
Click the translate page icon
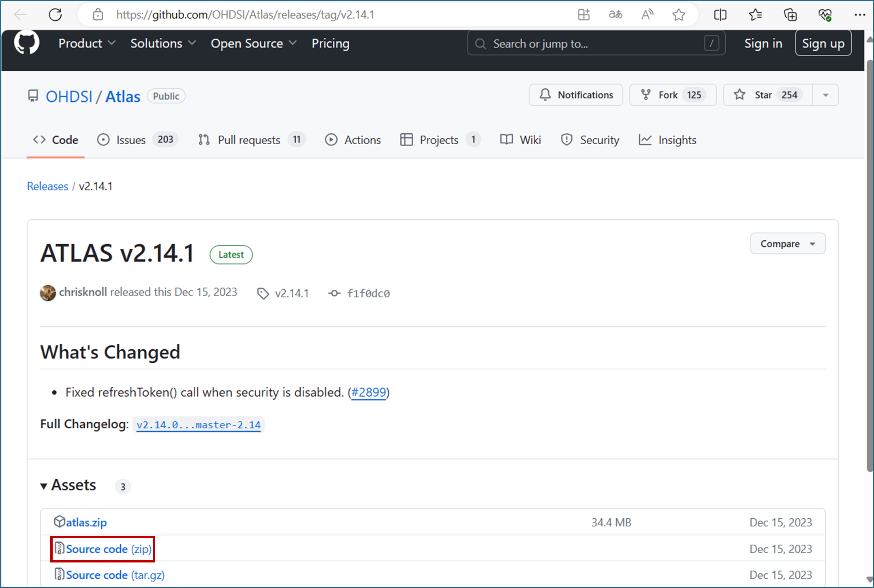pos(615,15)
